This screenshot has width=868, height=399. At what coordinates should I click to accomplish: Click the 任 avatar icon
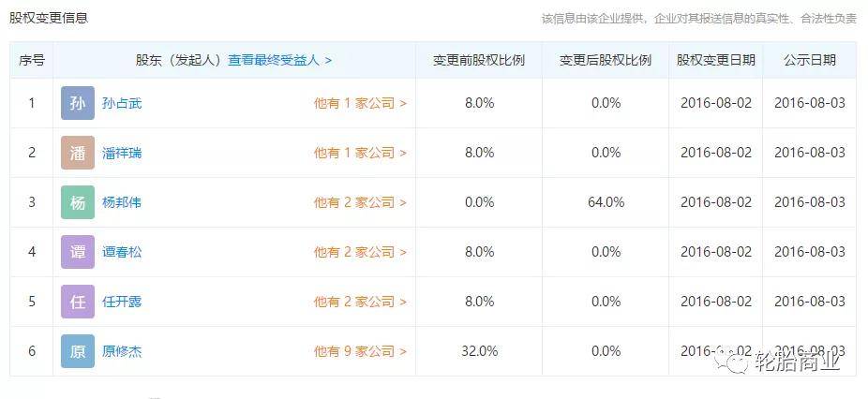(78, 302)
